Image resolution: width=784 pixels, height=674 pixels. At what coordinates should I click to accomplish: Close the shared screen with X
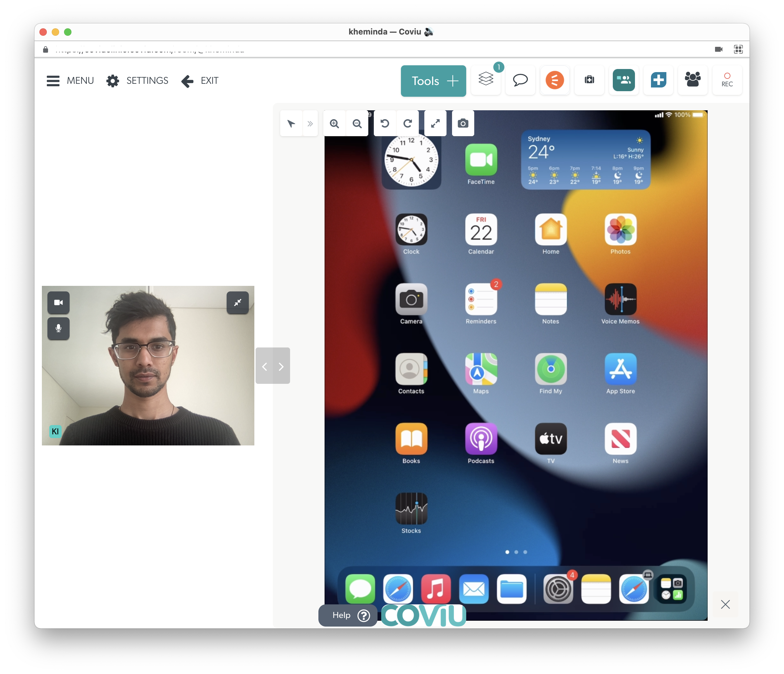click(x=725, y=604)
